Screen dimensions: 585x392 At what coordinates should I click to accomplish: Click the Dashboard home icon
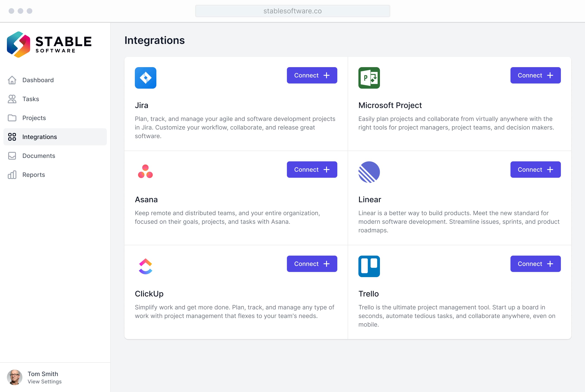pyautogui.click(x=12, y=80)
